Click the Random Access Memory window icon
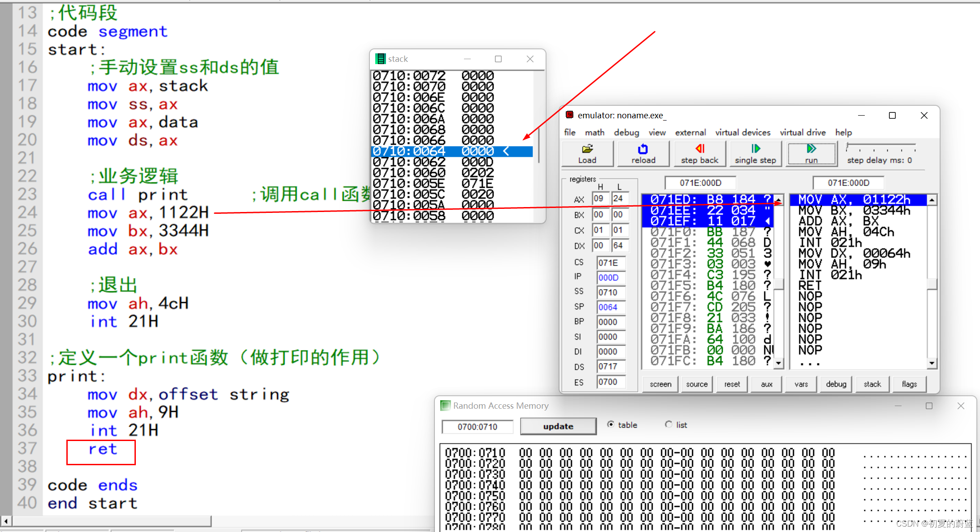The width and height of the screenshot is (980, 532). (x=445, y=406)
